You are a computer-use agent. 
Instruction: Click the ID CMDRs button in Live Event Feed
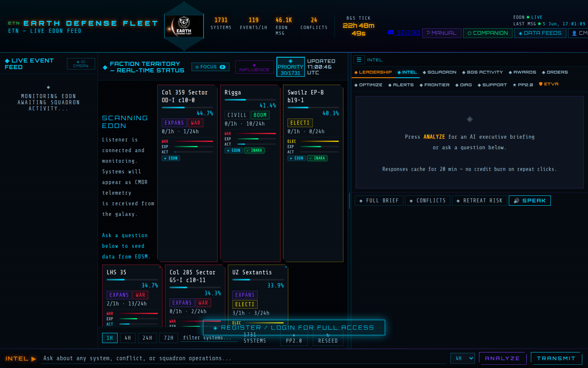click(x=81, y=64)
